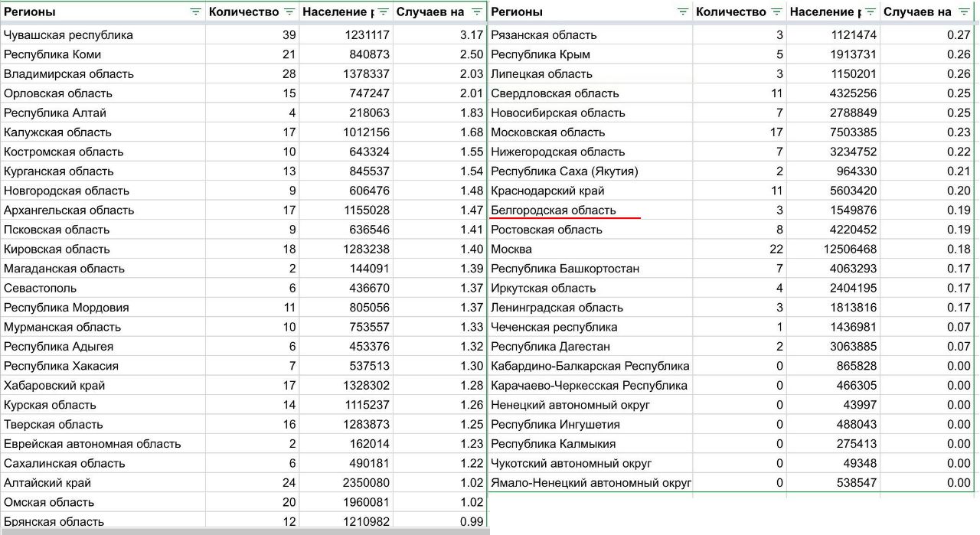Click the underlined Белгородская область cell
The width and height of the screenshot is (980, 535).
pos(590,210)
